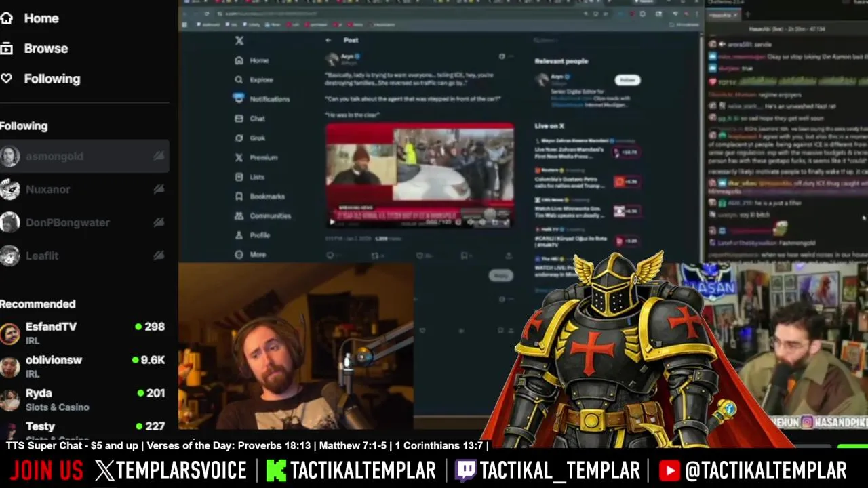868x488 pixels.
Task: Select Nuxanor in the Following list
Action: coord(84,189)
